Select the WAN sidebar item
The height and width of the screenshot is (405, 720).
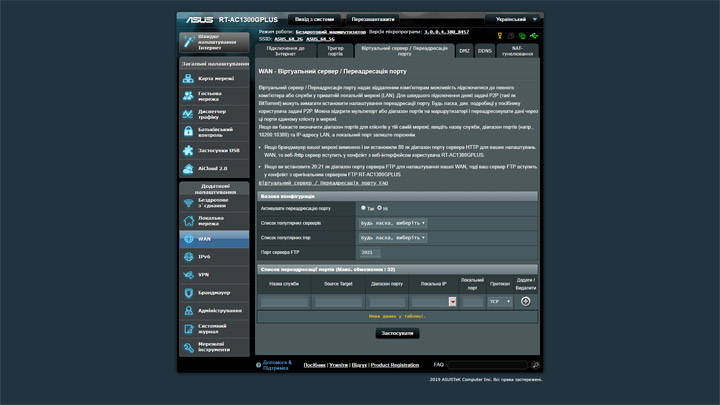pos(214,239)
